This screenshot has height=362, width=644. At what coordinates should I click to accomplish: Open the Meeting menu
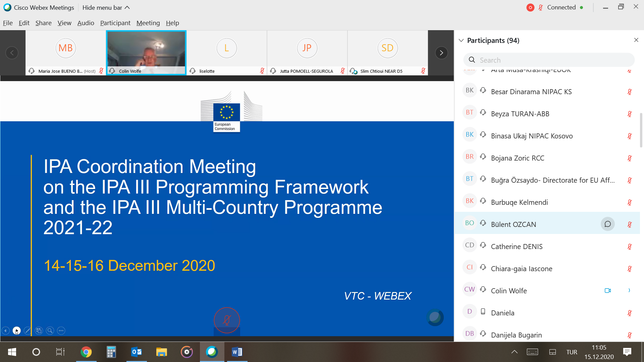(148, 23)
